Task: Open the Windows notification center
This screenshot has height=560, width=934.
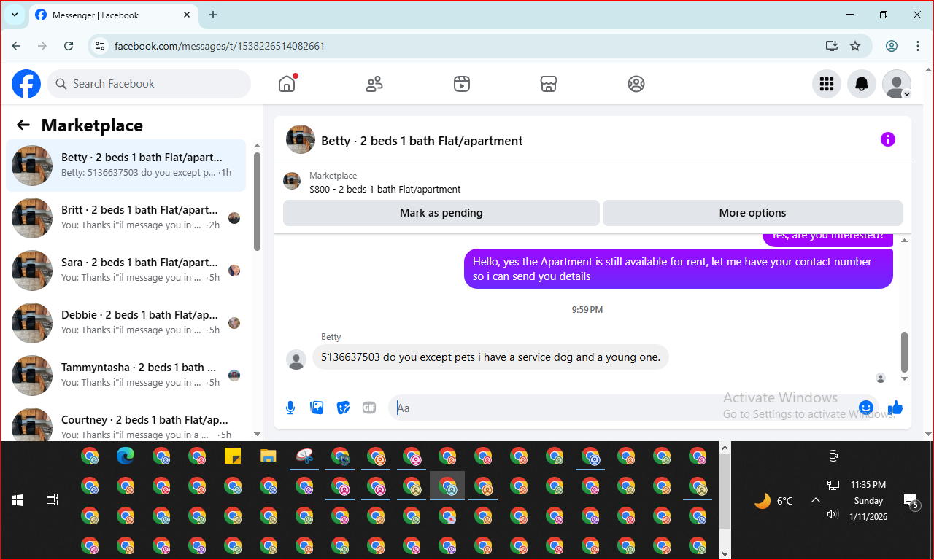Action: coord(911,501)
